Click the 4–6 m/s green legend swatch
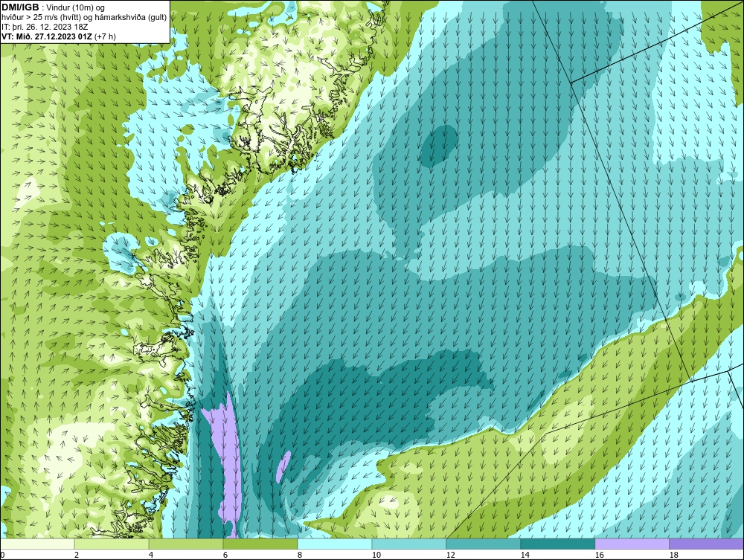Screen dimensions: 744x560 pyautogui.click(x=186, y=544)
